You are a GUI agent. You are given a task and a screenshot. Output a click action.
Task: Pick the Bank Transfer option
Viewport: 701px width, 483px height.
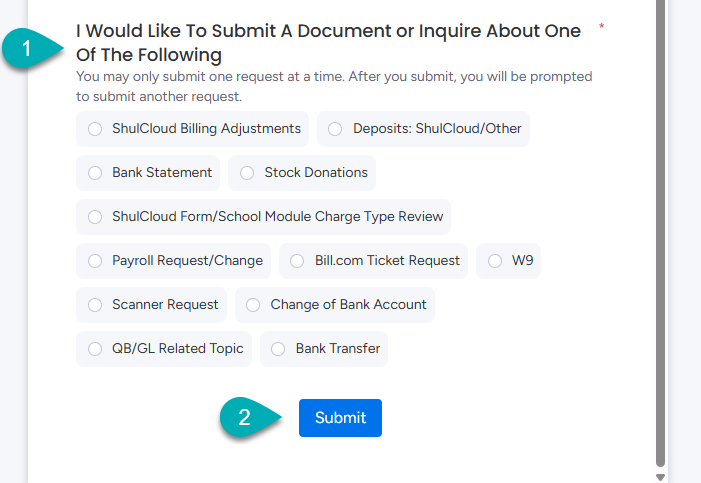pos(279,349)
